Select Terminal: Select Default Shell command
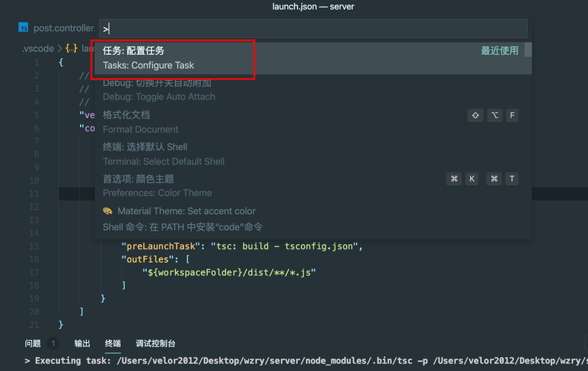This screenshot has width=588, height=371. click(x=313, y=154)
